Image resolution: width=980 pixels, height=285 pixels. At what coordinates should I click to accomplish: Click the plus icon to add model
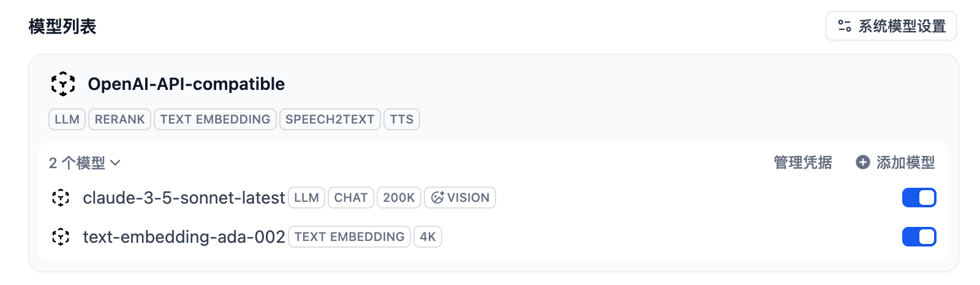click(x=862, y=162)
